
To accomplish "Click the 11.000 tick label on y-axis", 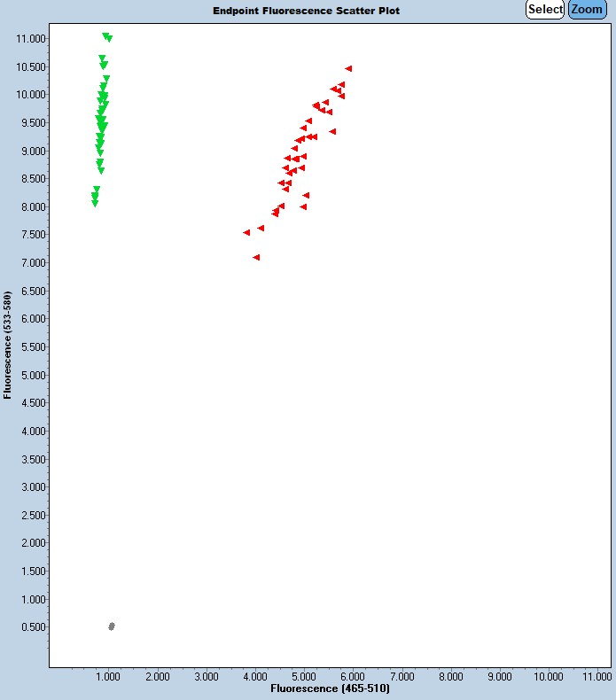I will click(30, 39).
